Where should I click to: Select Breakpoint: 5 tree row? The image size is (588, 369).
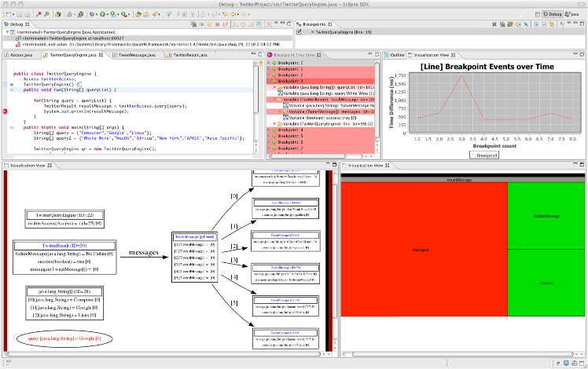click(x=321, y=136)
